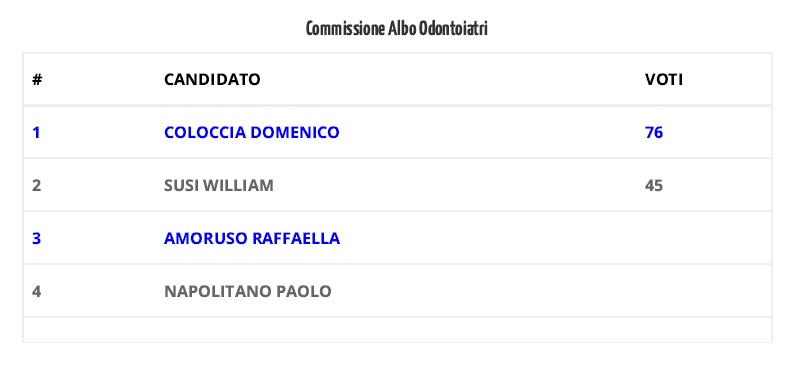The width and height of the screenshot is (799, 376).
Task: Click blank space between CANDIDATO and VOTI headers
Action: coord(452,79)
